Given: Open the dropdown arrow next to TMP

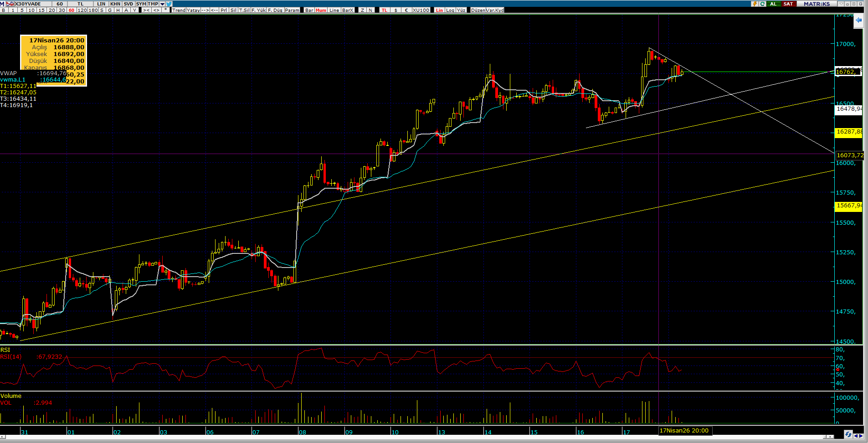Looking at the screenshot, I should (162, 4).
